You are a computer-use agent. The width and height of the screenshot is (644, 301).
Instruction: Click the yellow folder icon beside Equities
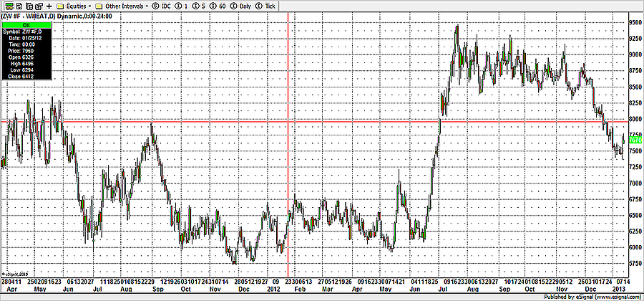pyautogui.click(x=59, y=5)
